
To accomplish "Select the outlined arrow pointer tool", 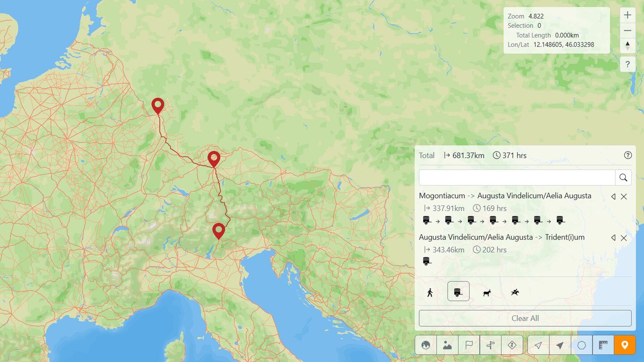I will (538, 345).
